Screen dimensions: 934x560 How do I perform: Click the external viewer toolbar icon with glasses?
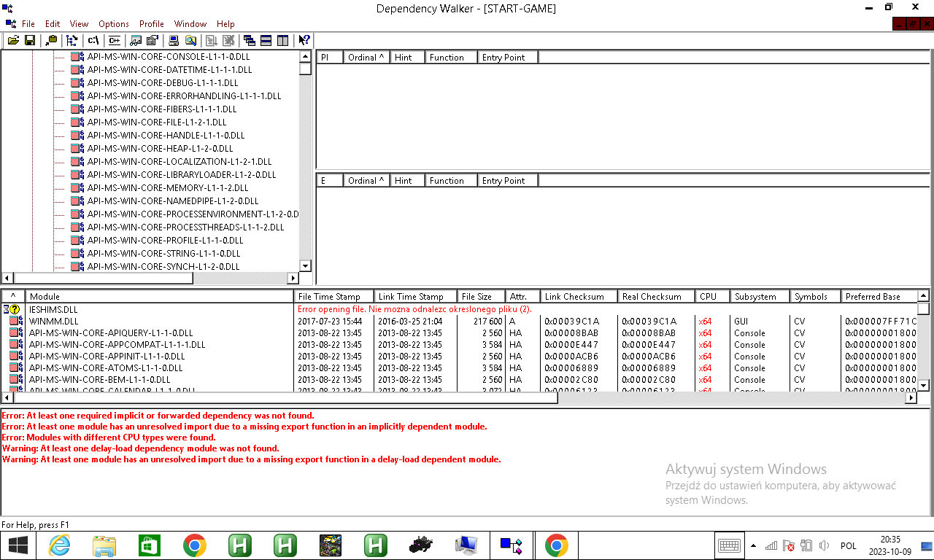136,41
